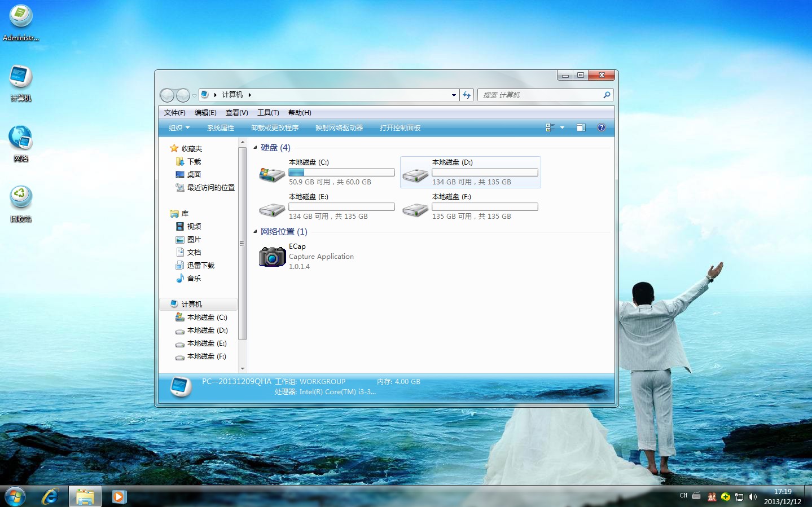Viewport: 812px width, 507px height.
Task: Click 系统属性 toolbar button
Action: [221, 128]
